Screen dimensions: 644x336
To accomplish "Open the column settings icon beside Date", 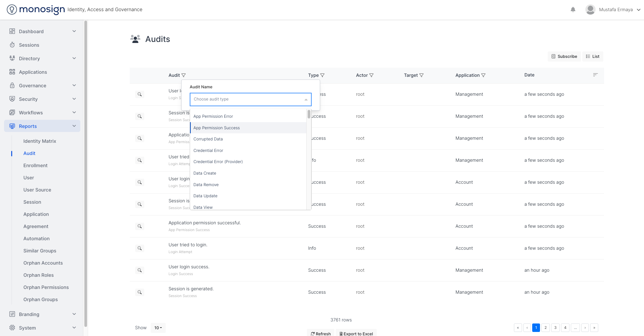I will tap(595, 75).
